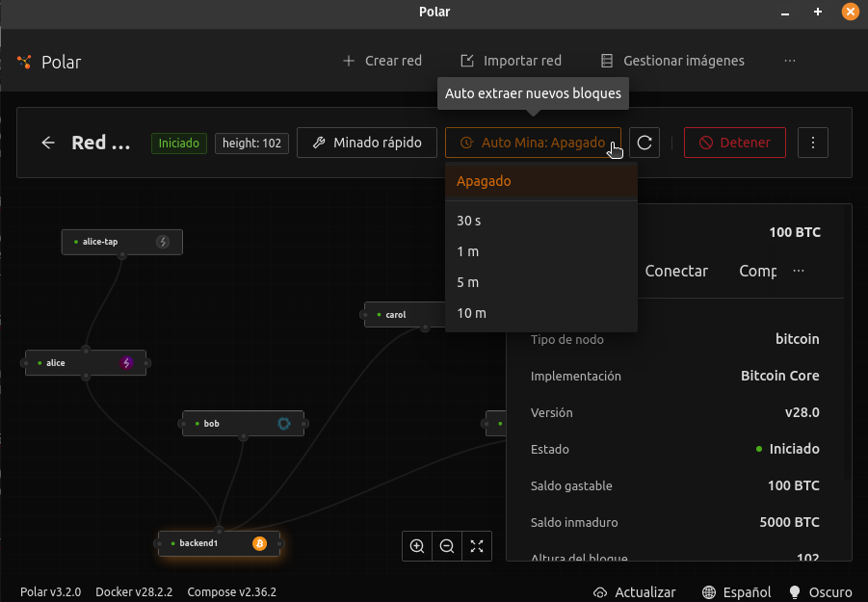Select the 5 m auto mine option
This screenshot has height=602, width=868.
(x=468, y=282)
